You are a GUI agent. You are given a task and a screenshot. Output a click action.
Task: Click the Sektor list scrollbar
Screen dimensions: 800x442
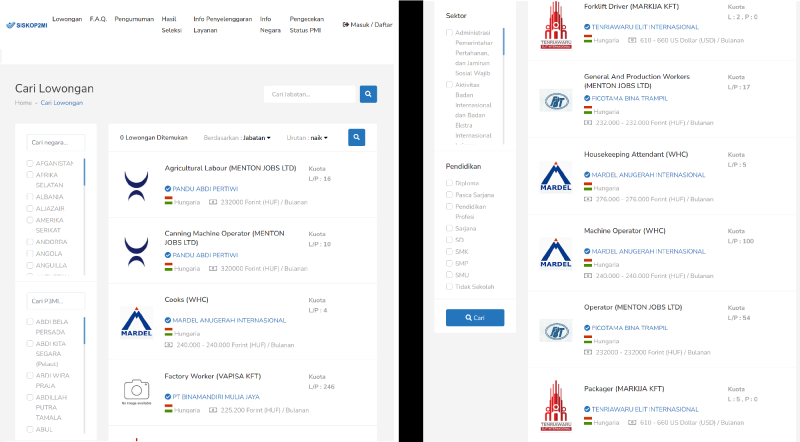click(x=503, y=41)
